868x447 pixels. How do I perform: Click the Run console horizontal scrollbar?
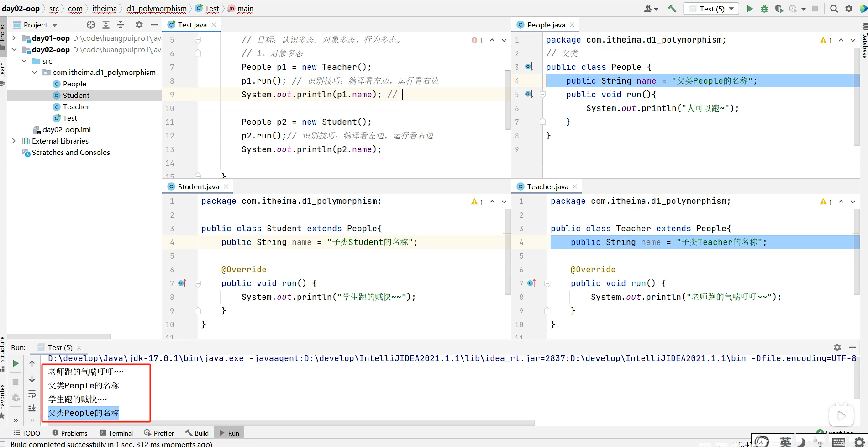(x=291, y=423)
